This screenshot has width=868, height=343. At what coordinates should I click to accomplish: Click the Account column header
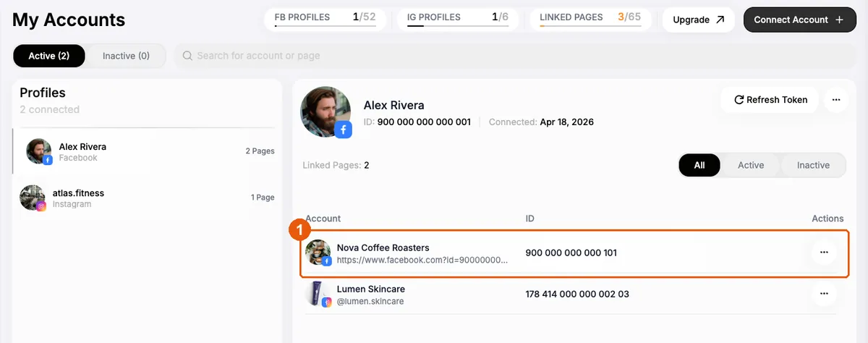click(323, 219)
